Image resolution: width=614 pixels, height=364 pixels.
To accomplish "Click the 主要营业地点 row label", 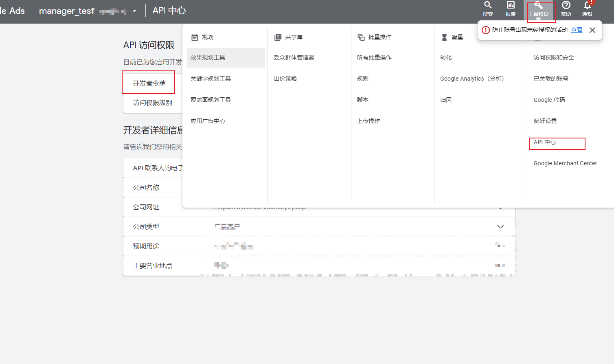I will [x=153, y=266].
